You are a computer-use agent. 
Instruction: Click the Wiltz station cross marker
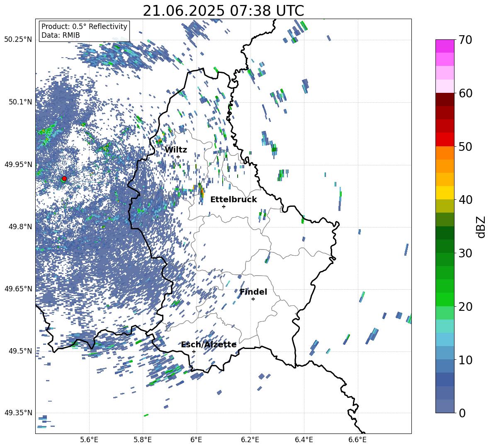click(178, 157)
